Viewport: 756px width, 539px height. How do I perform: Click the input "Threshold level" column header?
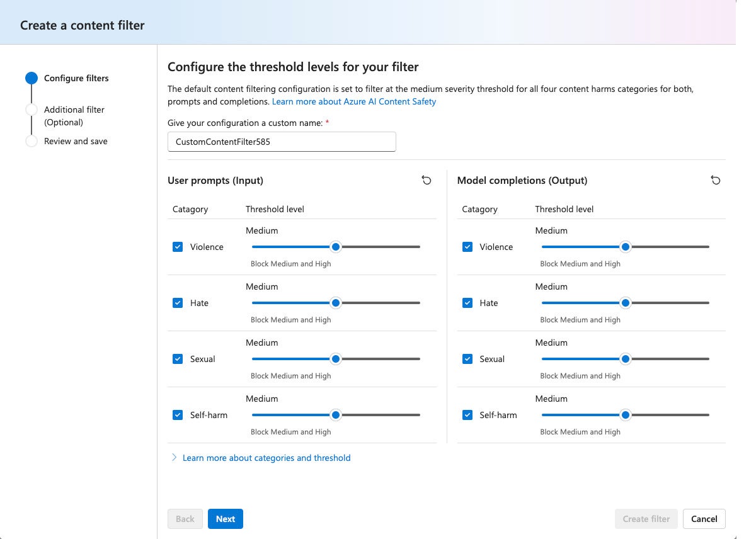(275, 209)
